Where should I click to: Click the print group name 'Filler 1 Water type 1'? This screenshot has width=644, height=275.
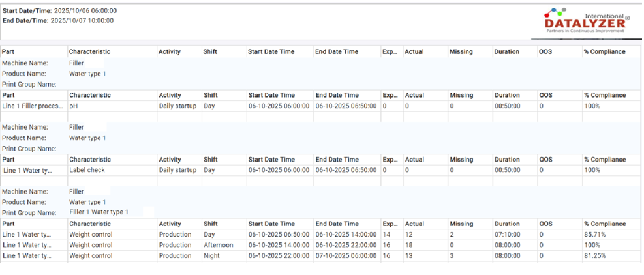tap(99, 212)
